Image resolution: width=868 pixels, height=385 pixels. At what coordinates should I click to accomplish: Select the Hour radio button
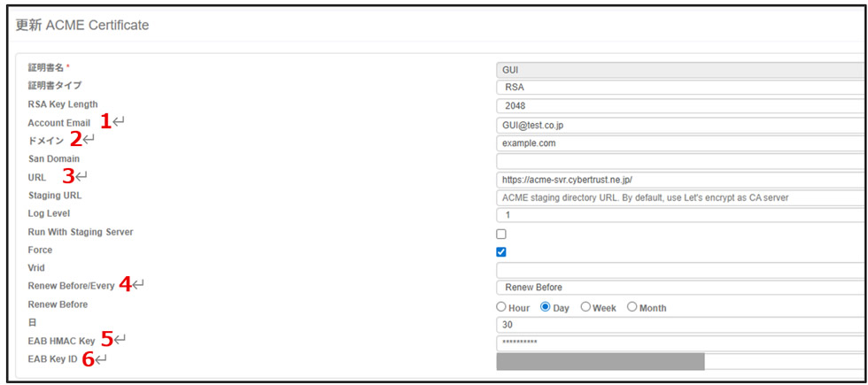coord(501,307)
